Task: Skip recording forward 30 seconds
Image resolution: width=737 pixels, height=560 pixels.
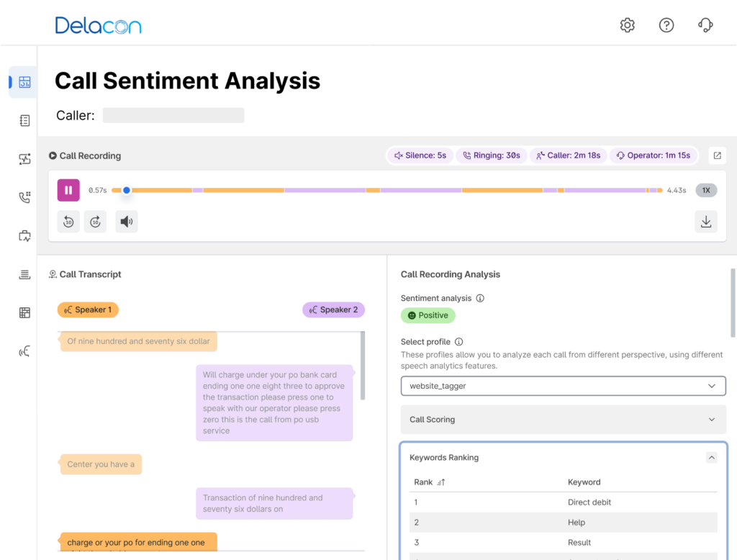Action: pos(95,222)
